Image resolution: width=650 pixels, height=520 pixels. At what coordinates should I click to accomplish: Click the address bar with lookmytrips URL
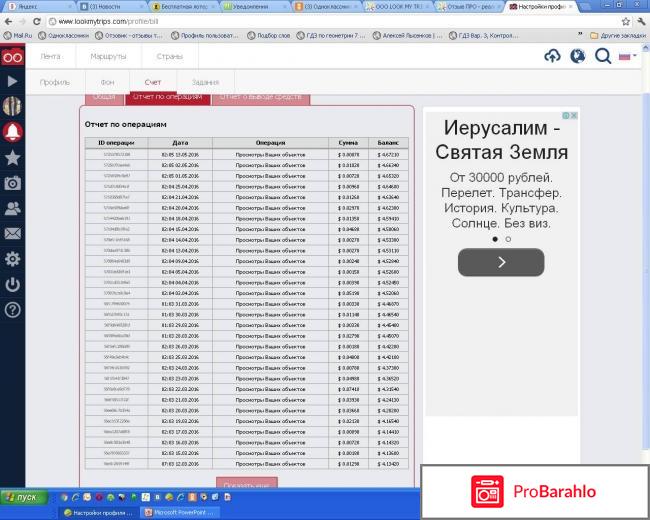click(x=332, y=22)
